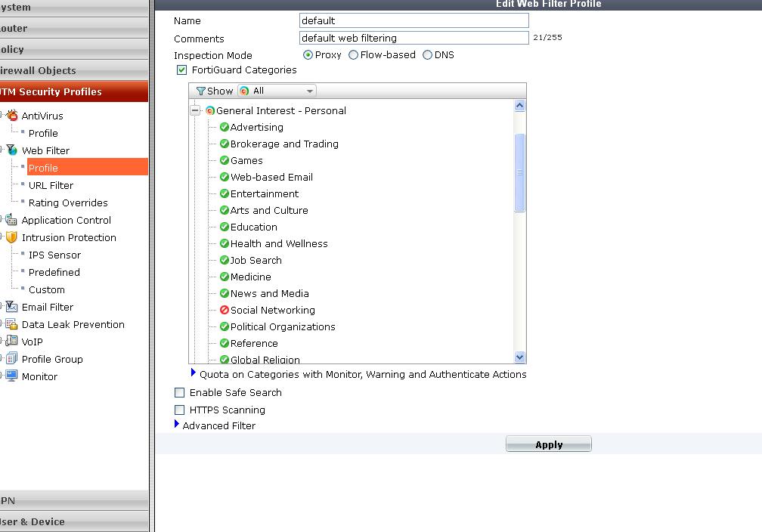Click the Profile Group icon
Image resolution: width=762 pixels, height=532 pixels.
(11, 358)
